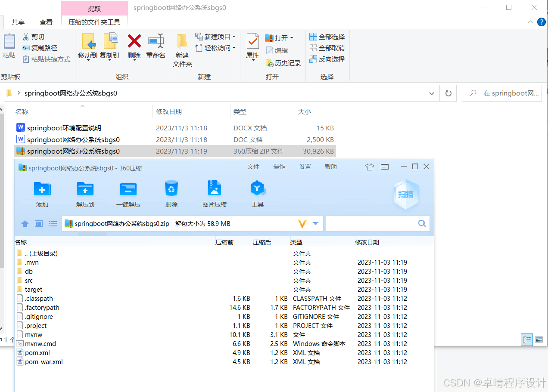The height and width of the screenshot is (392, 548).
Task: Click 全部选择 select all in the ribbon
Action: click(327, 37)
